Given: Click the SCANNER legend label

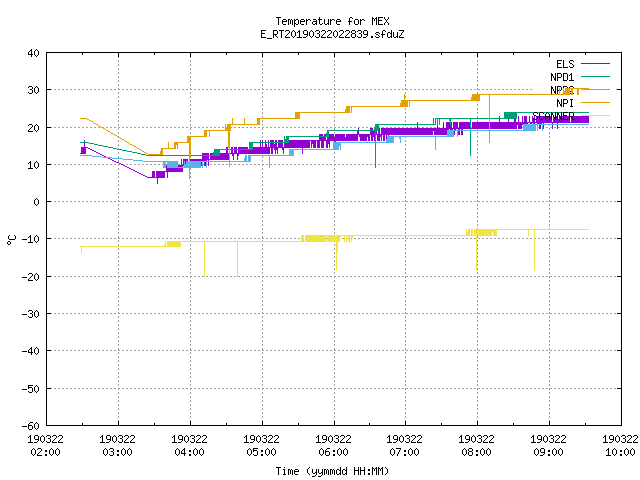Looking at the screenshot, I should coord(553,116).
